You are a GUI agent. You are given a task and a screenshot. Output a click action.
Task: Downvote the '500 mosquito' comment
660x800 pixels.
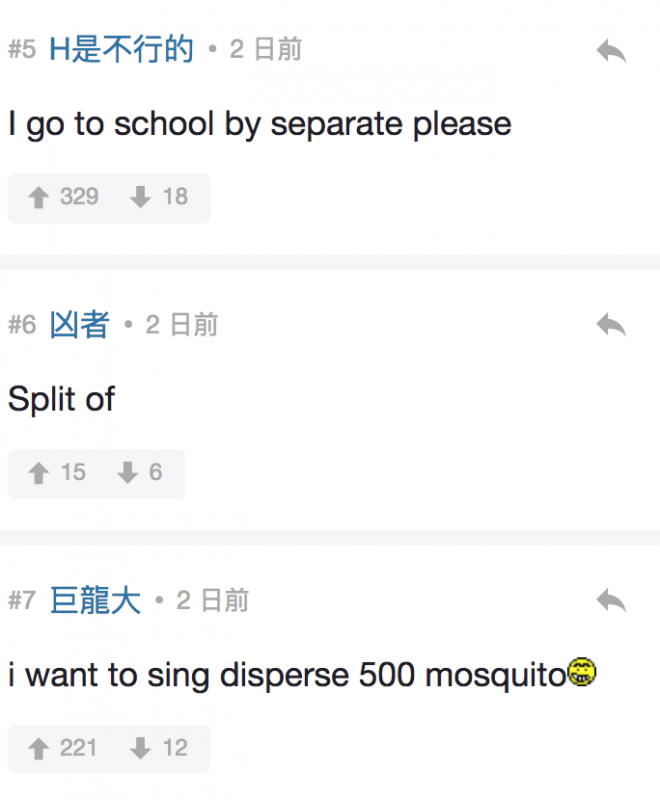141,749
